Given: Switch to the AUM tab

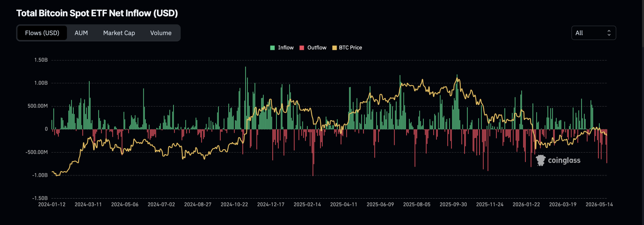Looking at the screenshot, I should pyautogui.click(x=81, y=33).
